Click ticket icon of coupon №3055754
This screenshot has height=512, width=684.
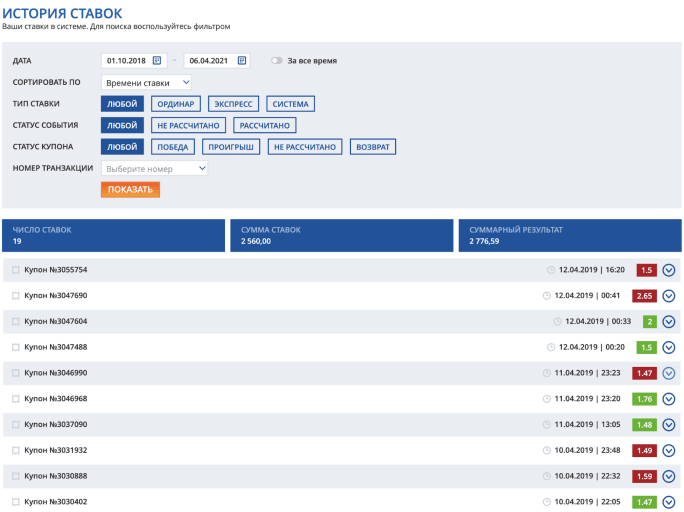coord(16,270)
